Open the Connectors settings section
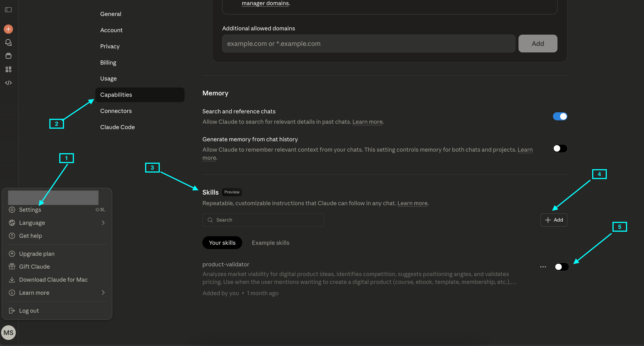The height and width of the screenshot is (346, 644). tap(116, 111)
